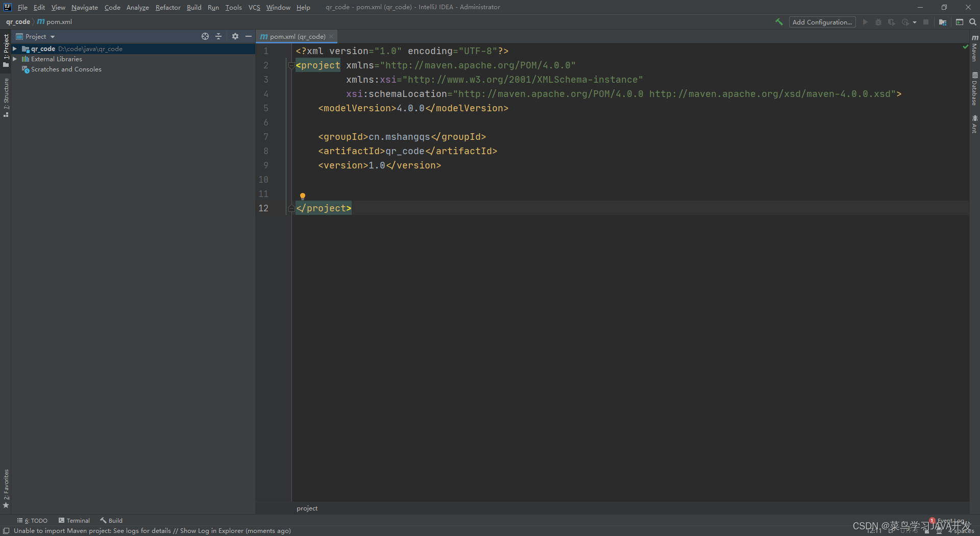This screenshot has width=980, height=536.
Task: Select the current file in Project view
Action: point(205,36)
